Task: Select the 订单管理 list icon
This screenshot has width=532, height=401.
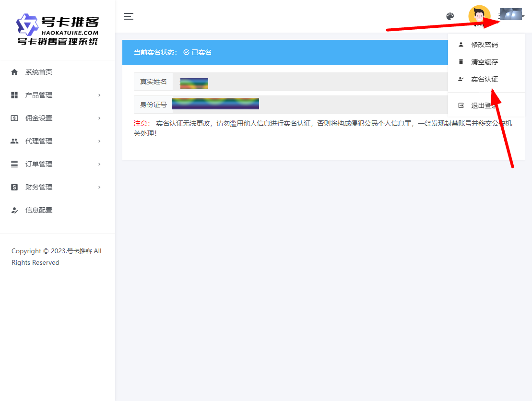Action: click(13, 164)
